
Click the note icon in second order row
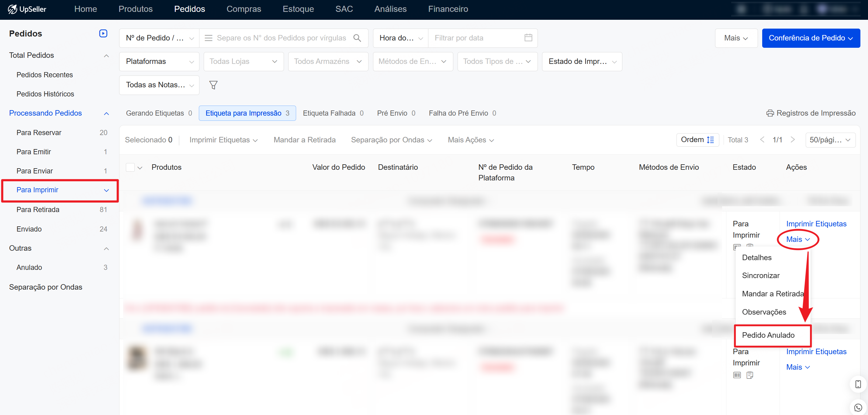click(x=750, y=375)
